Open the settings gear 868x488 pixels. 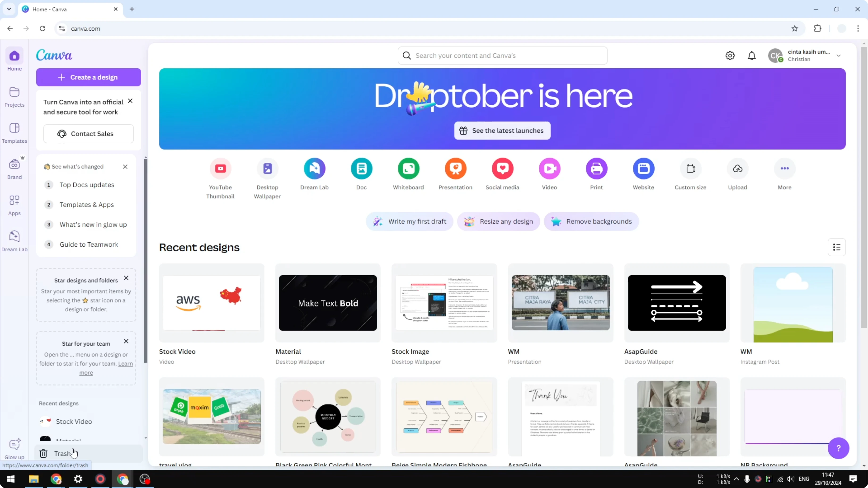pyautogui.click(x=730, y=56)
